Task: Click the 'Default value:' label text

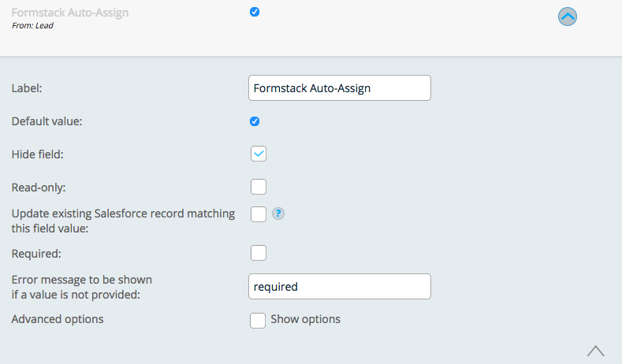Action: click(47, 121)
